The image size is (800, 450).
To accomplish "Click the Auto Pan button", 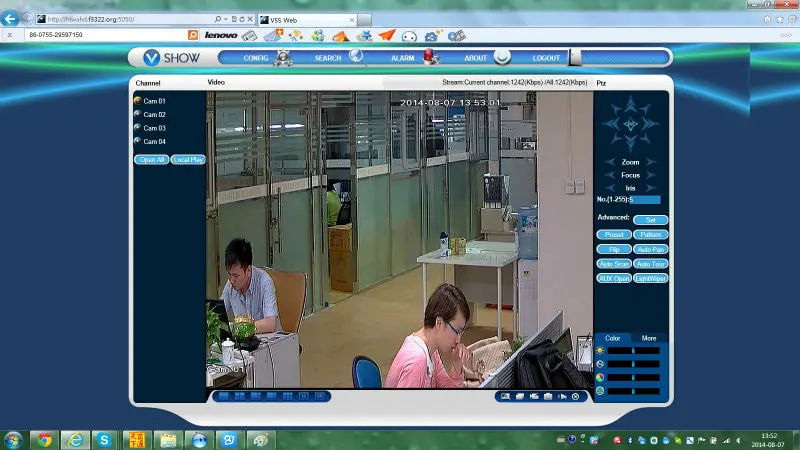I will point(651,249).
